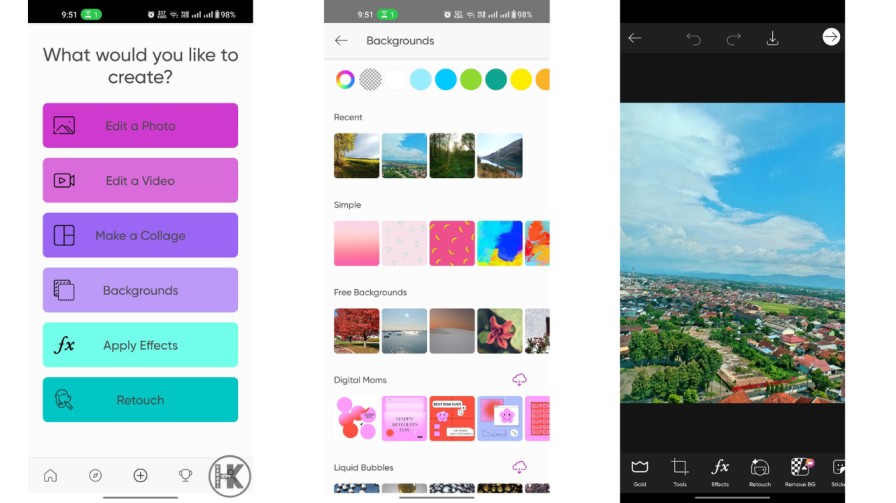Go to Home tab in bottom bar
The height and width of the screenshot is (503, 896).
[50, 475]
